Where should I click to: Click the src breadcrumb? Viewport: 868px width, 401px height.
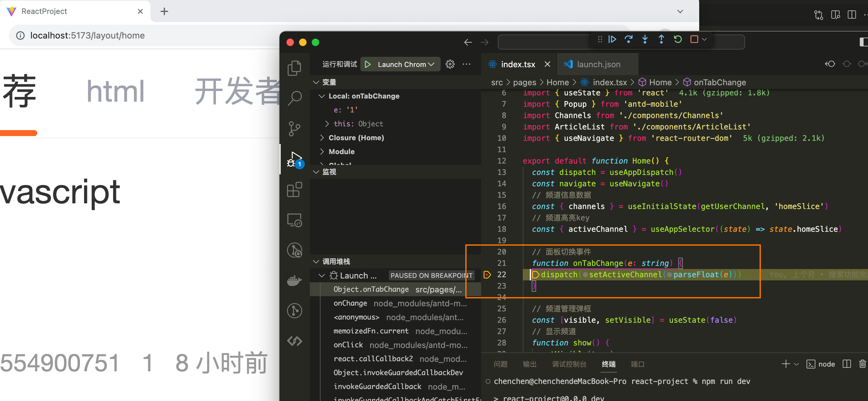pos(497,82)
